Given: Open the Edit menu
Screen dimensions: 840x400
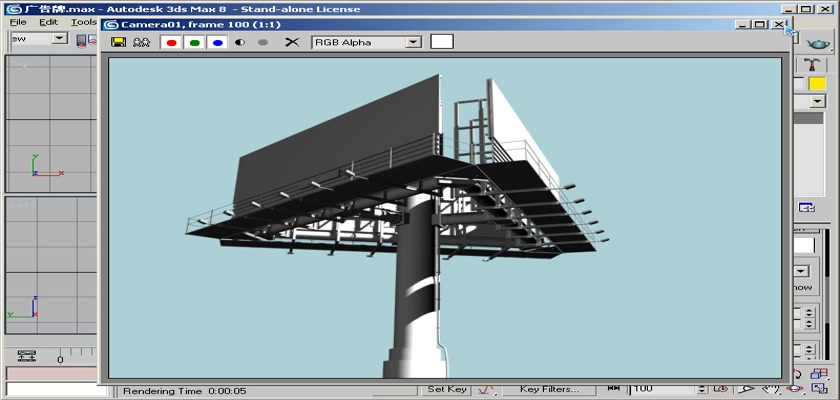Looking at the screenshot, I should (48, 22).
